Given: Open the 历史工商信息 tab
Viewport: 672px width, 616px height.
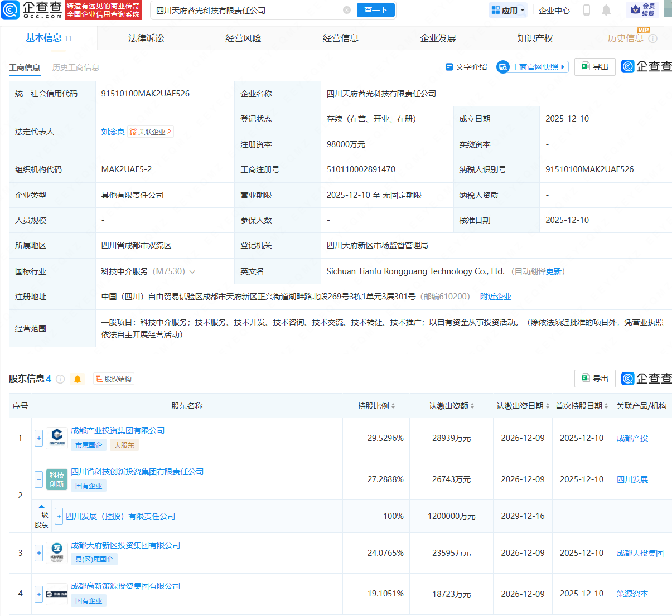Looking at the screenshot, I should coord(75,67).
